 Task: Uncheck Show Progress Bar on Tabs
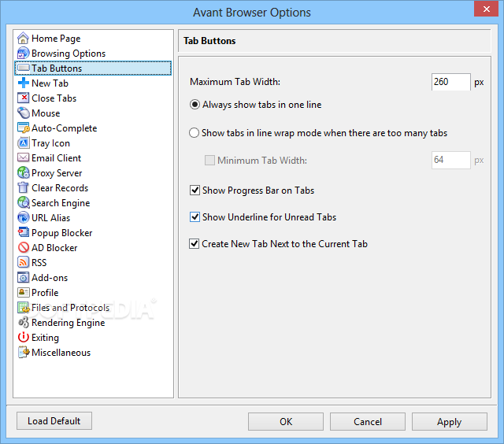[195, 191]
